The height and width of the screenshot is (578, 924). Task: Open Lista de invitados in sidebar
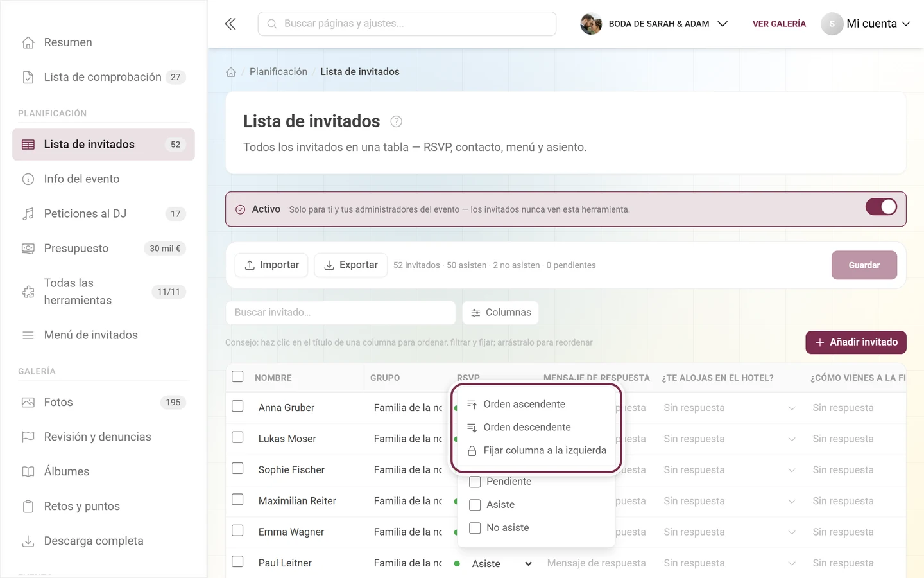(103, 144)
